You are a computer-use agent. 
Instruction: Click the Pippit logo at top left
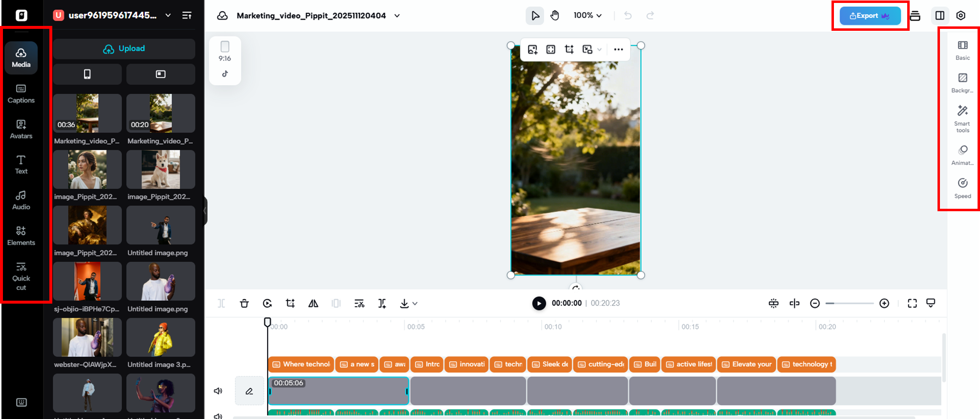21,16
